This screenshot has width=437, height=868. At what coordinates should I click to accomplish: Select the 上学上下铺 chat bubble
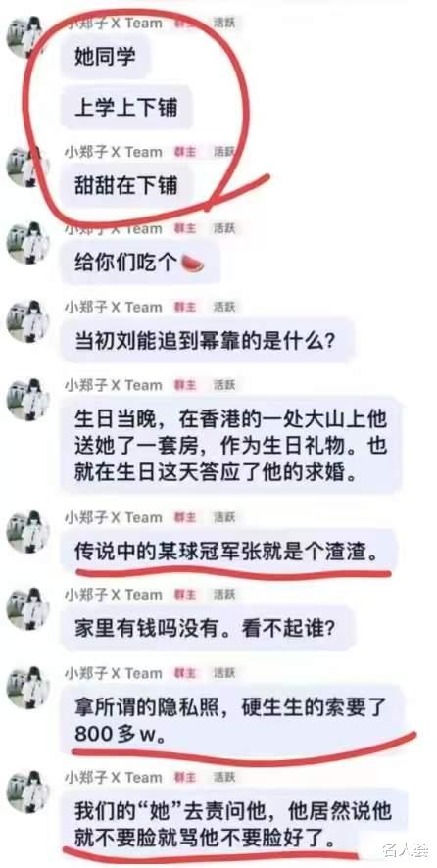click(126, 107)
